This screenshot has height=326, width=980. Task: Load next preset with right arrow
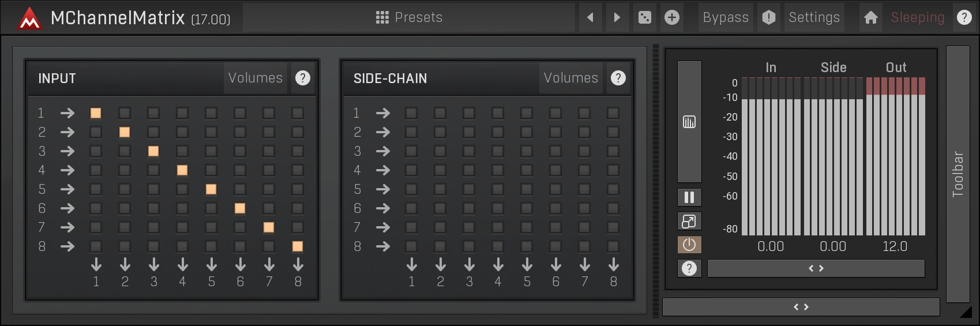617,17
